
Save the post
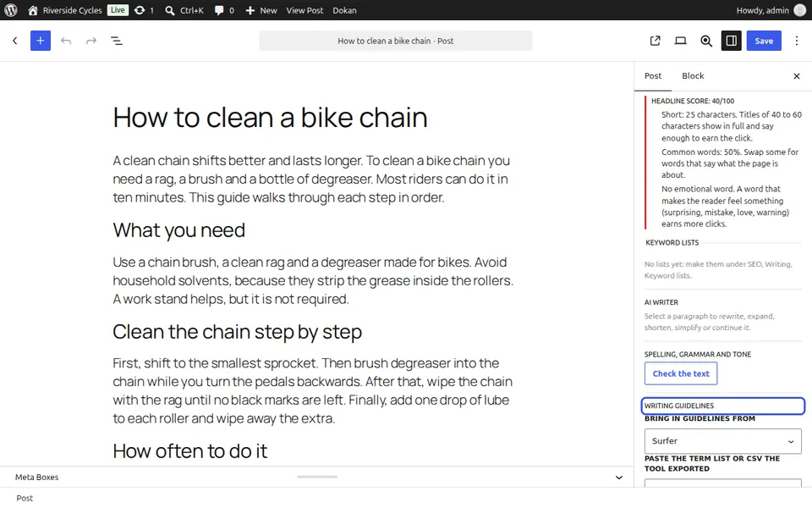(x=764, y=41)
